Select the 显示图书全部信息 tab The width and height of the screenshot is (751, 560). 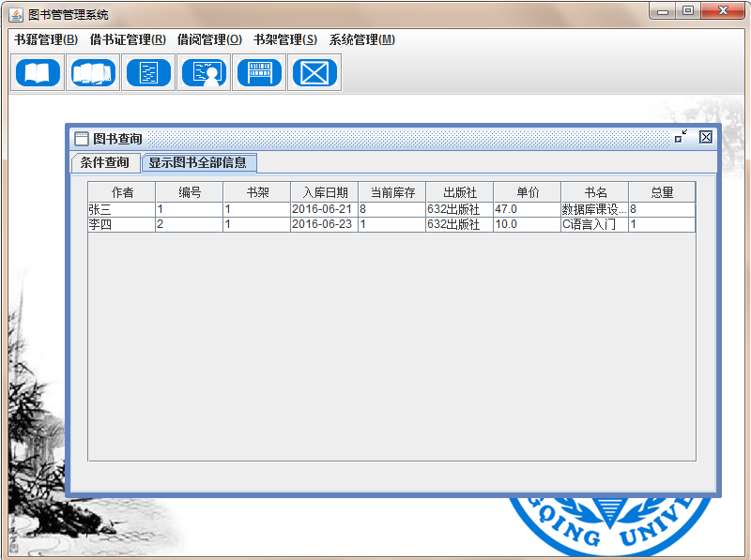pyautogui.click(x=198, y=162)
